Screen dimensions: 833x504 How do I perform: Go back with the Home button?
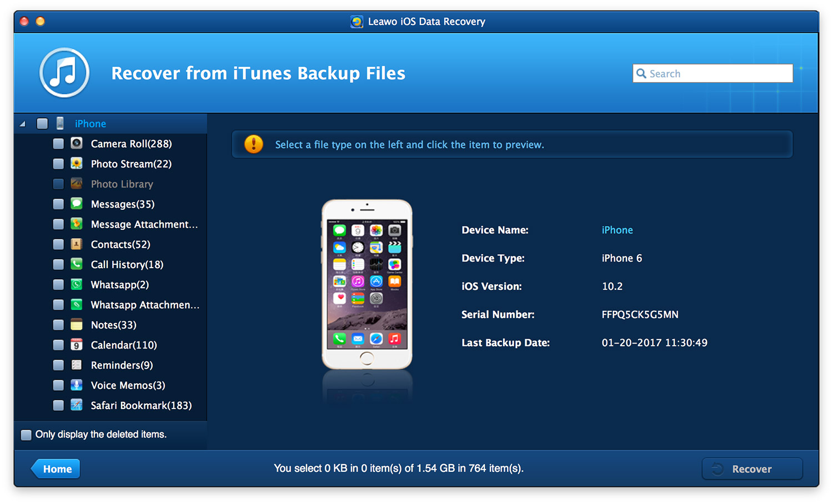point(56,468)
